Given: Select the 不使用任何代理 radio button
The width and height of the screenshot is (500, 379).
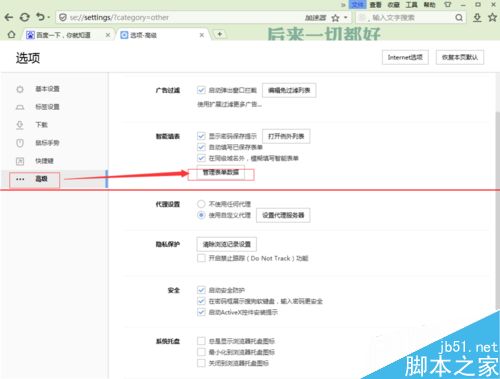Looking at the screenshot, I should click(201, 204).
